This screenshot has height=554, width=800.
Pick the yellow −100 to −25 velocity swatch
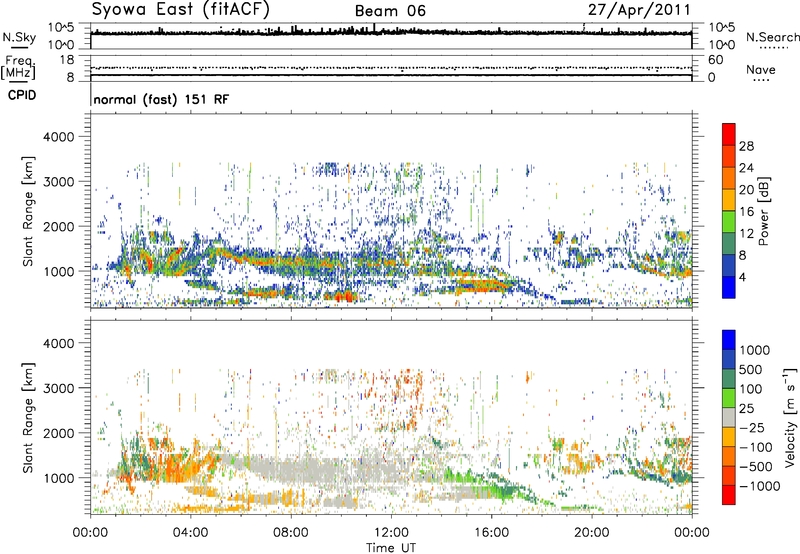pos(729,437)
